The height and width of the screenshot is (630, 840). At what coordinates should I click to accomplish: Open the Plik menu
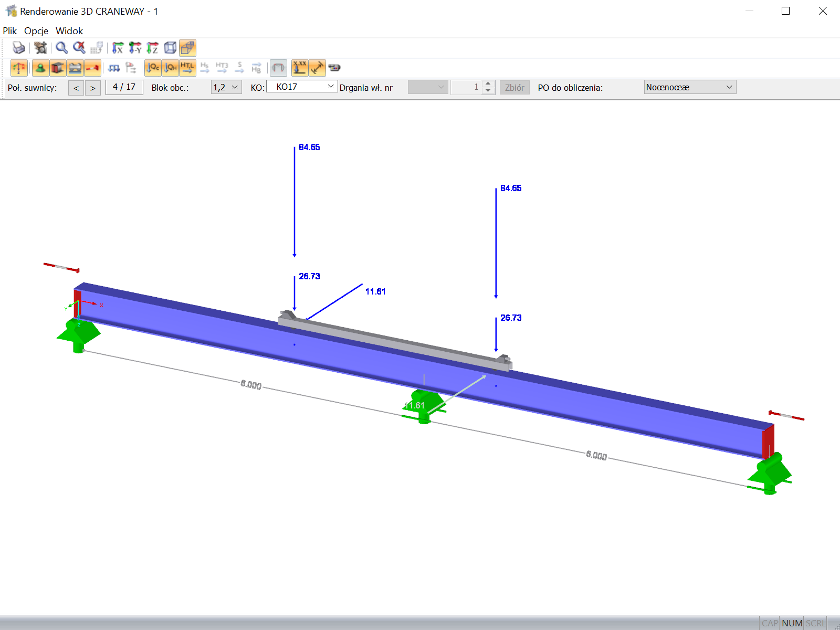click(10, 31)
